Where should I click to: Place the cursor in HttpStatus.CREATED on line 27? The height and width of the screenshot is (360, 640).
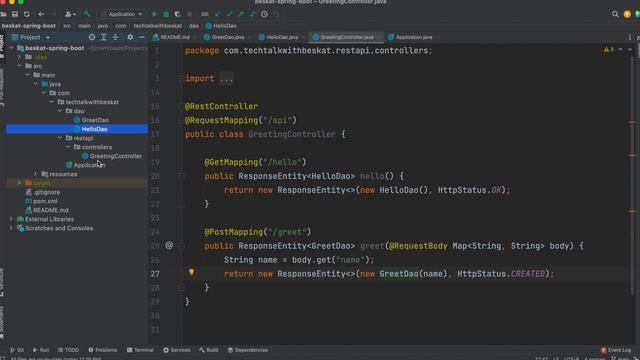coord(501,274)
